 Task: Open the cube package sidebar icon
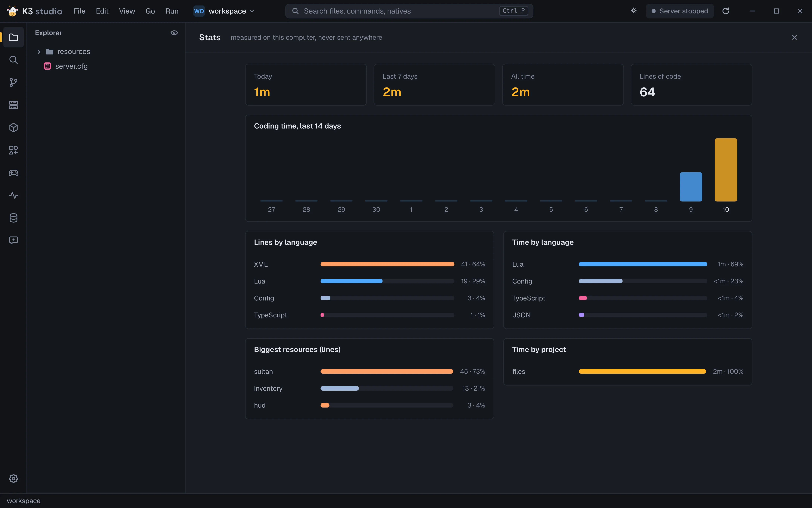point(13,128)
